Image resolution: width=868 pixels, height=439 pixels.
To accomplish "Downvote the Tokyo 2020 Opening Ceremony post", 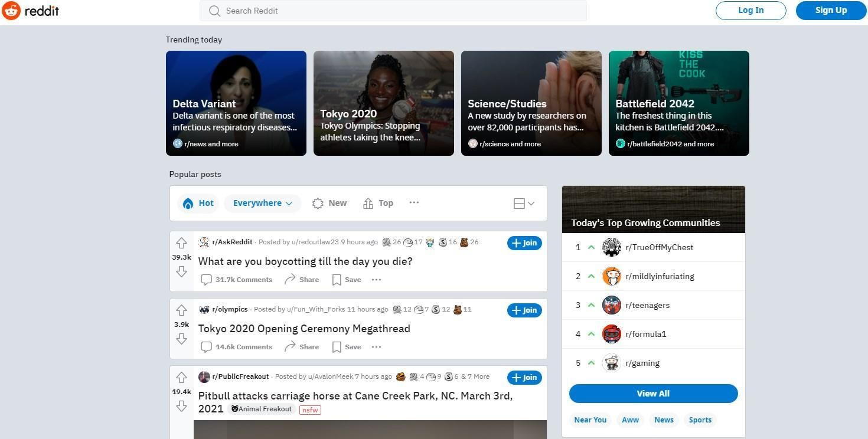I will (x=181, y=339).
